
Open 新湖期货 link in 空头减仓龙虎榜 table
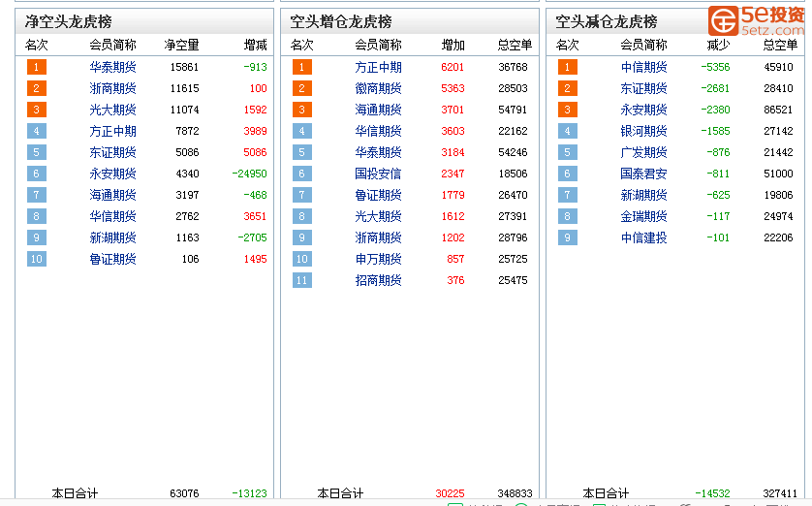tap(643, 195)
